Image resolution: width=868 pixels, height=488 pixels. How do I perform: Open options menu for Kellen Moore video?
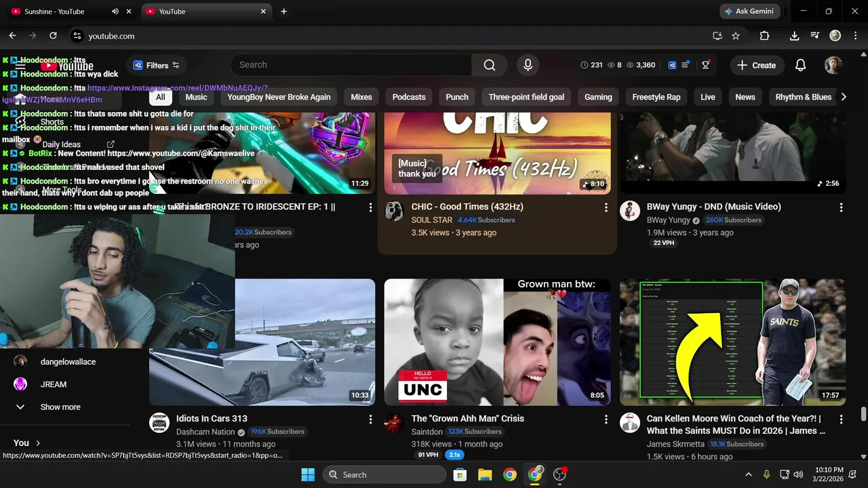click(x=841, y=420)
